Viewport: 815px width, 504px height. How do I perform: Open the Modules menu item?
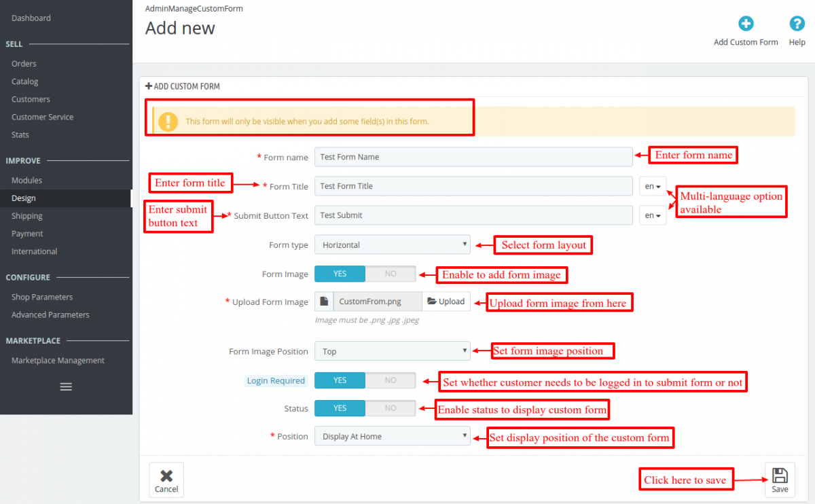point(26,181)
